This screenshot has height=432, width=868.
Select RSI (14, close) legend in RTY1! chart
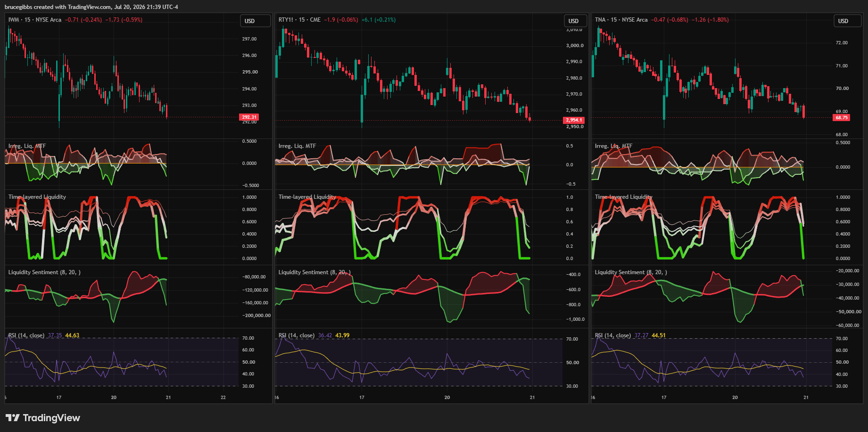click(297, 335)
